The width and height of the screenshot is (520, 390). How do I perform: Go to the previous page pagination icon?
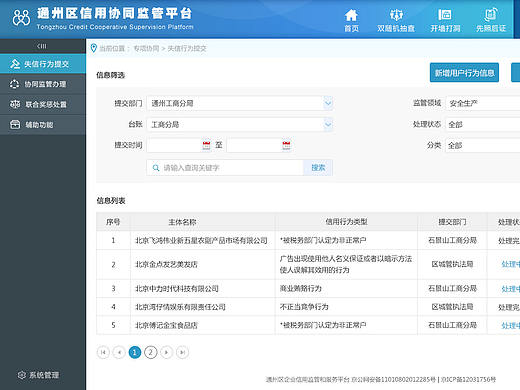(119, 352)
